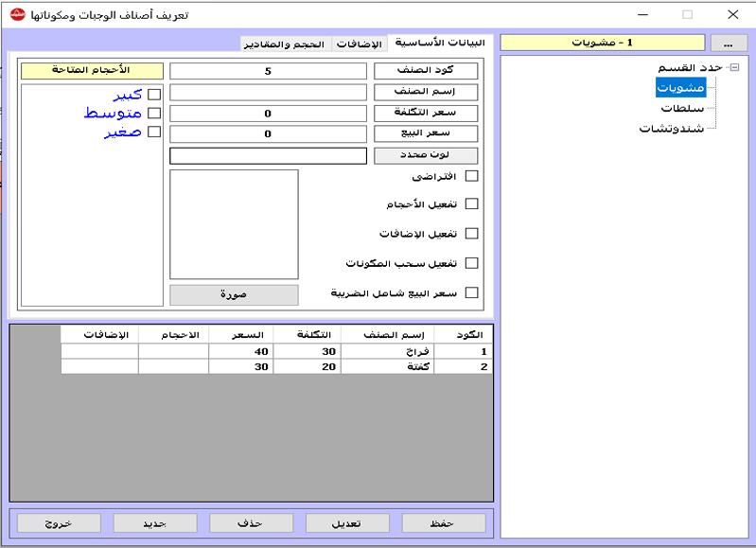
Task: Select شندوتشات in the section tree
Action: click(x=672, y=129)
